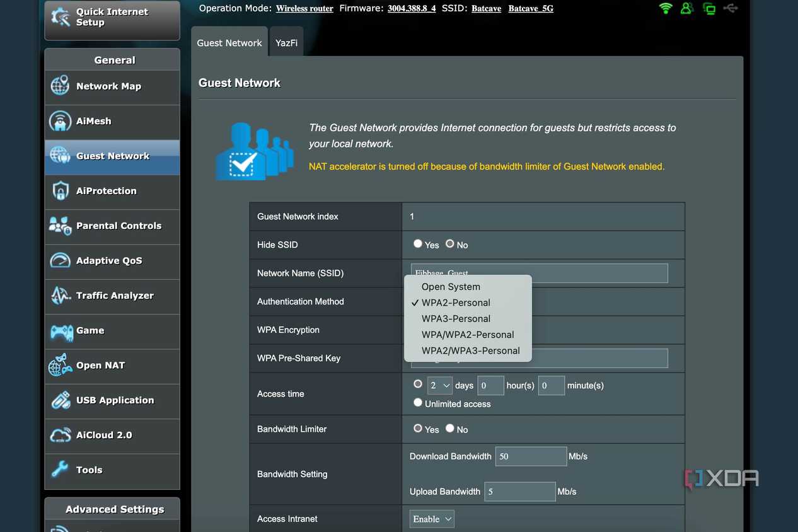Click the Authentication Method label
798x532 pixels.
(x=301, y=301)
